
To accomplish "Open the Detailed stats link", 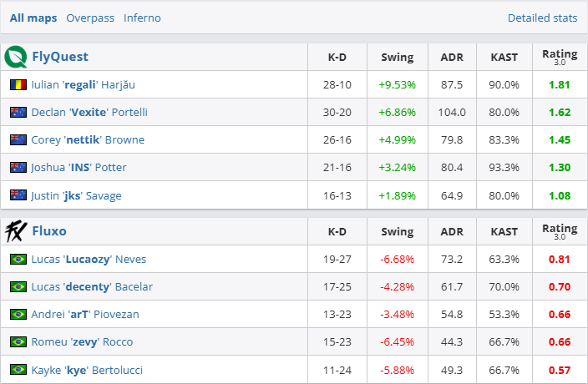I will pyautogui.click(x=542, y=18).
